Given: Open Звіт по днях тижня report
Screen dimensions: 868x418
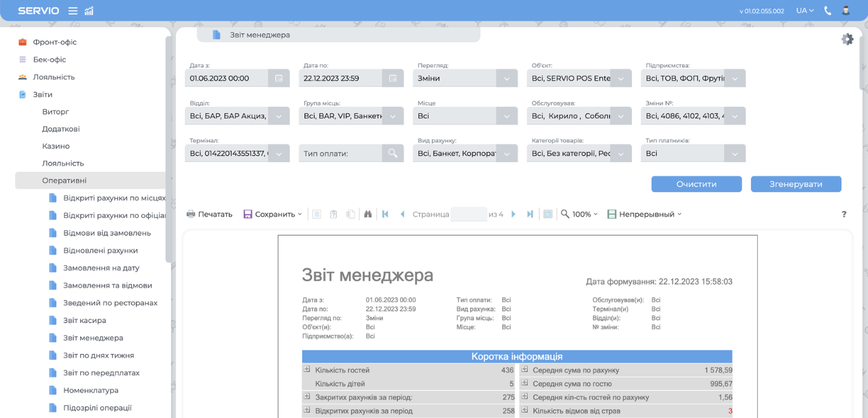Looking at the screenshot, I should coord(99,355).
